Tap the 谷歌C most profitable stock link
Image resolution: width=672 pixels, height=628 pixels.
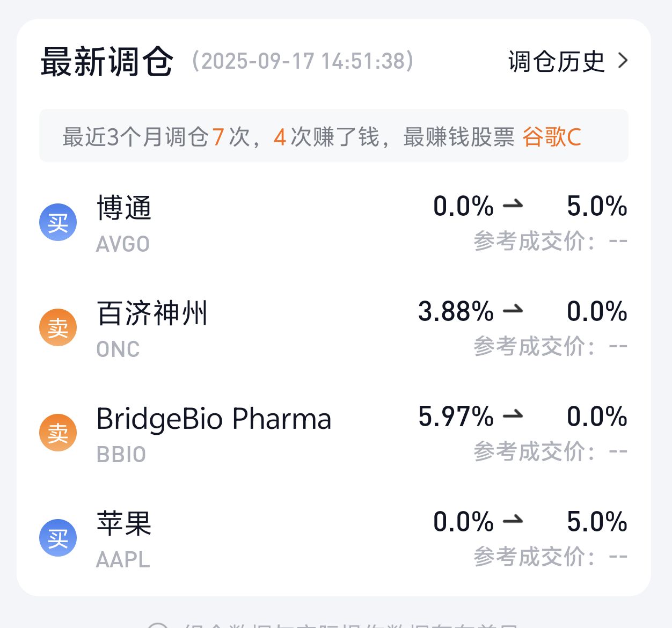pyautogui.click(x=552, y=137)
